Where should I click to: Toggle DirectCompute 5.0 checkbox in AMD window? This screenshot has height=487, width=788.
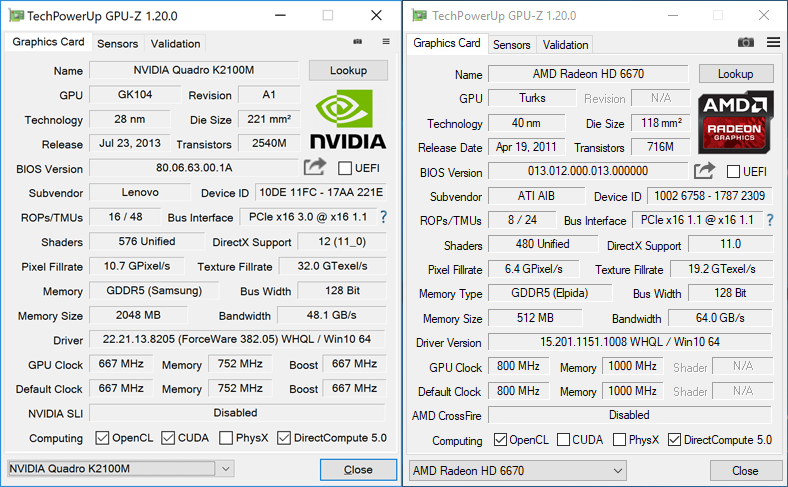point(674,440)
